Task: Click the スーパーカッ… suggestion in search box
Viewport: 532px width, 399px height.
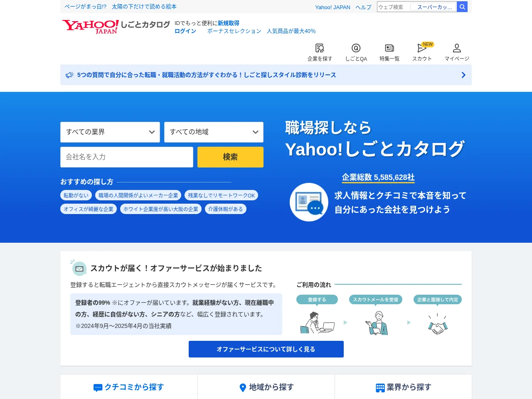Action: click(x=433, y=7)
